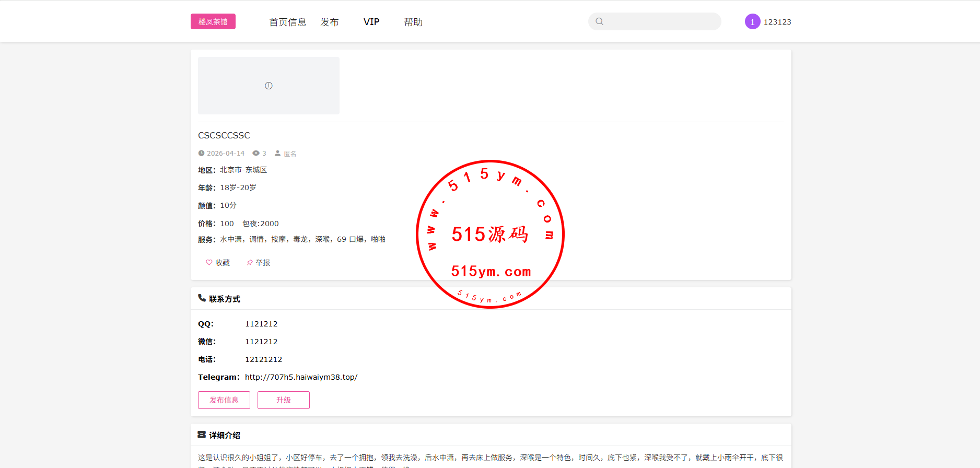Open the Telegram URL link
This screenshot has height=468, width=980.
[x=301, y=377]
